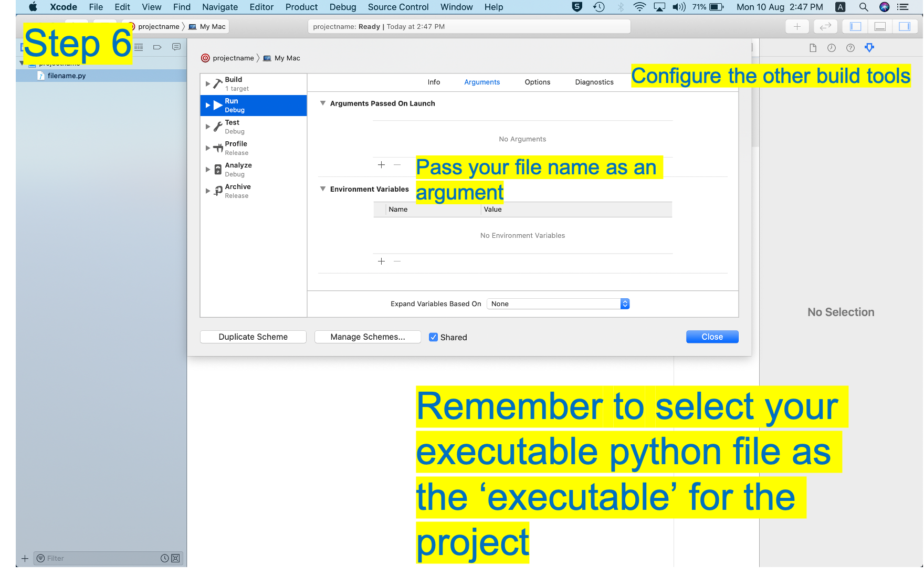Viewport: 924px width, 586px height.
Task: Show the breakpoint navigator
Action: tap(157, 47)
